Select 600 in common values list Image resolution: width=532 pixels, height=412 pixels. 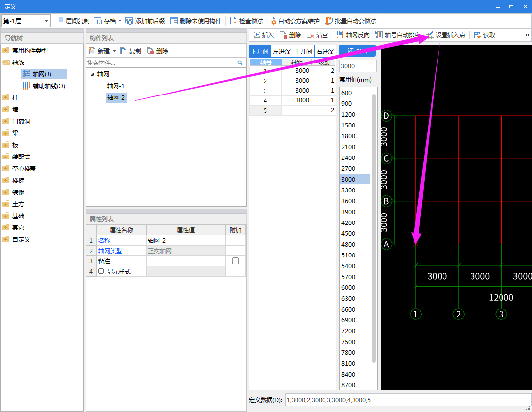click(355, 93)
